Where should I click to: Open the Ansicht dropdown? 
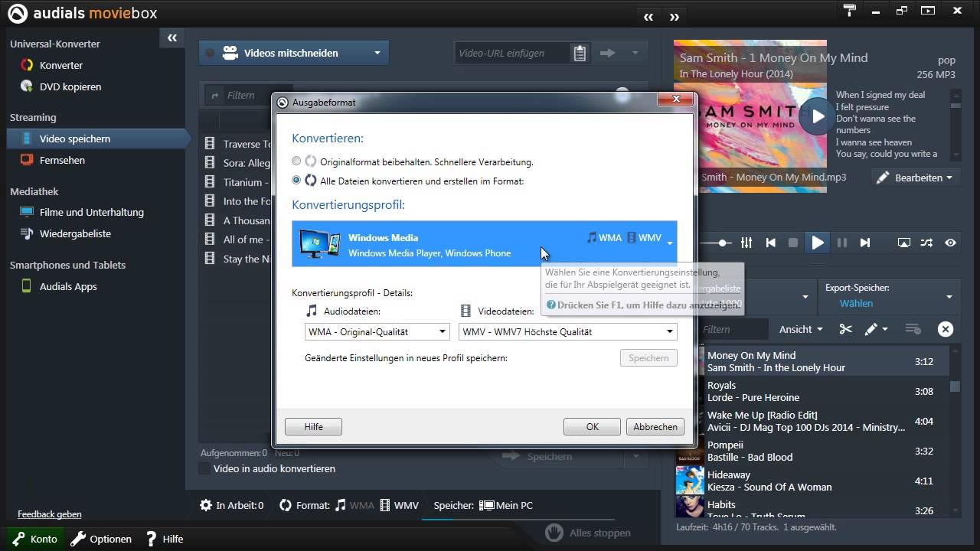(800, 329)
